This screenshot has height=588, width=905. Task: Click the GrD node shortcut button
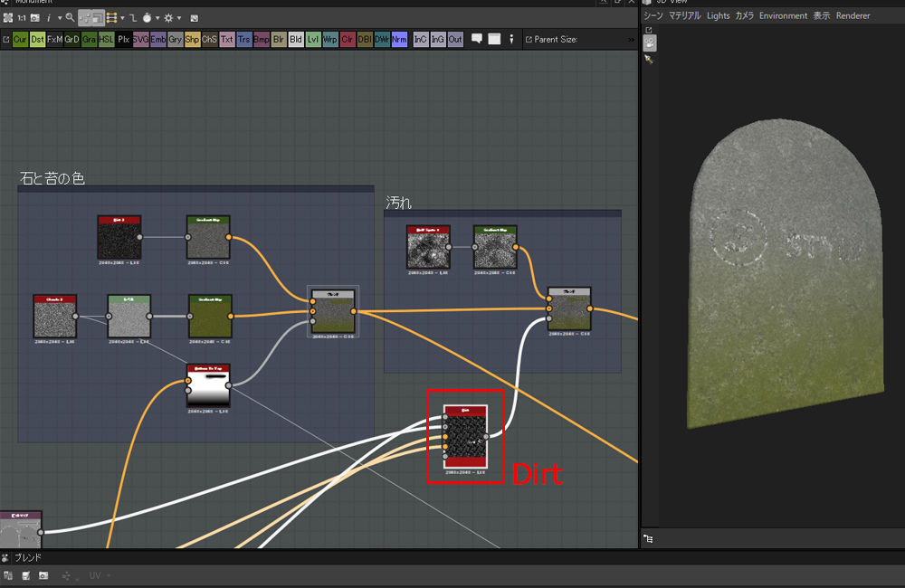click(x=71, y=39)
